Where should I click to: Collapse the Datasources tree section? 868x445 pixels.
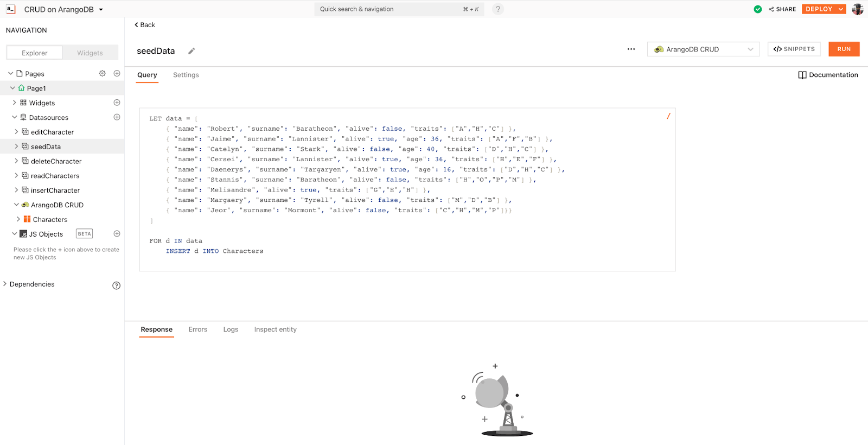(x=15, y=117)
